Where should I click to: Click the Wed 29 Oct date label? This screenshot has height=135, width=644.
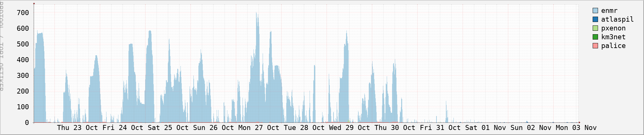350,128
